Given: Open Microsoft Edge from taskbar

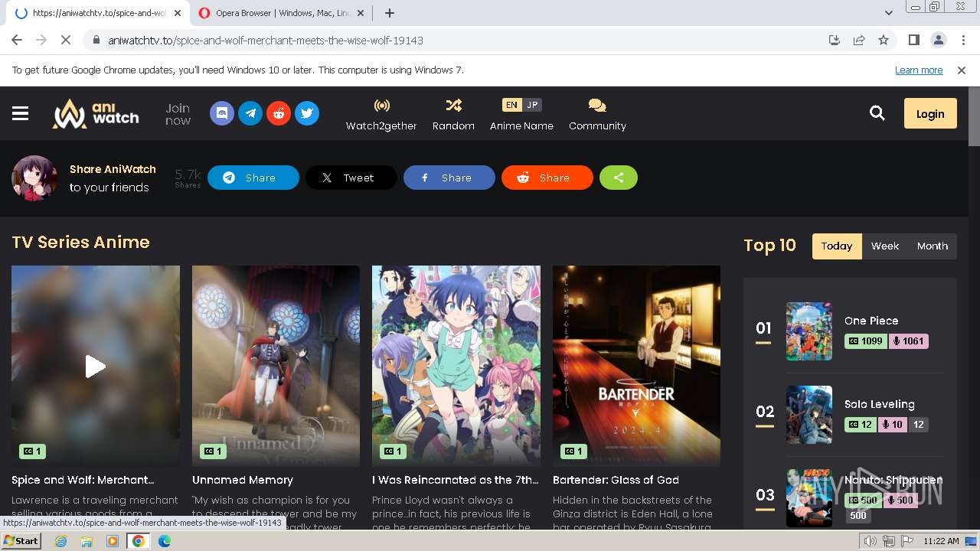Looking at the screenshot, I should [164, 541].
